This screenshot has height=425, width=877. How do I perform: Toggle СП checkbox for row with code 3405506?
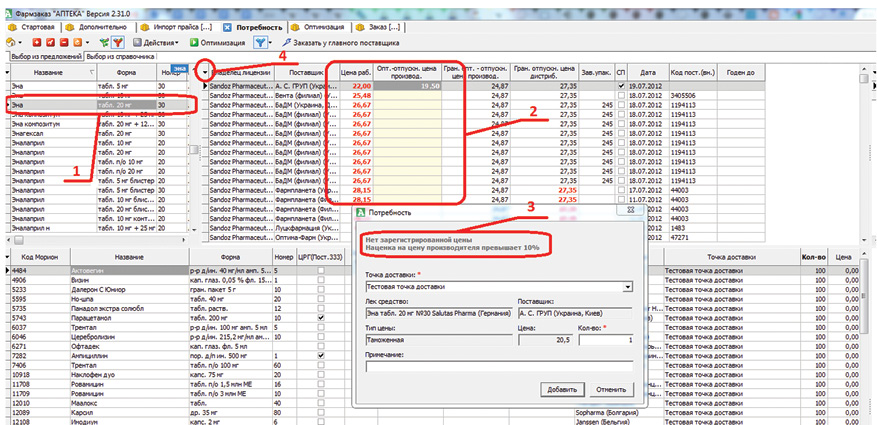click(x=621, y=96)
